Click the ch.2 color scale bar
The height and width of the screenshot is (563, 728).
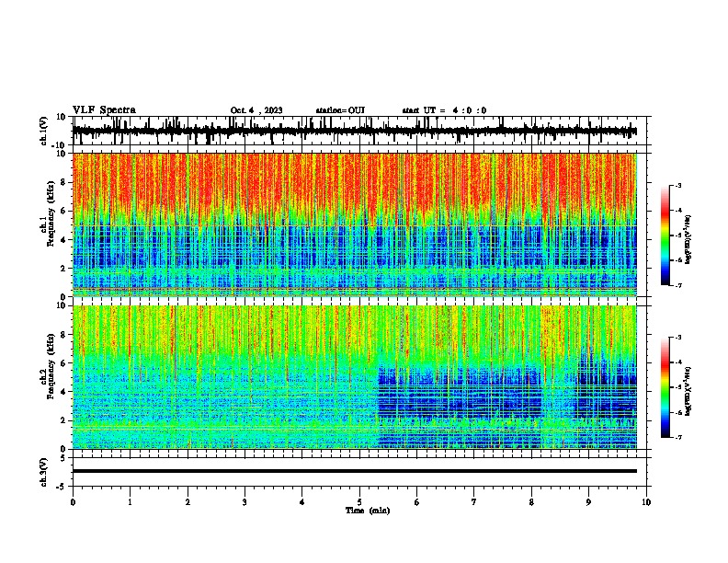(665, 387)
